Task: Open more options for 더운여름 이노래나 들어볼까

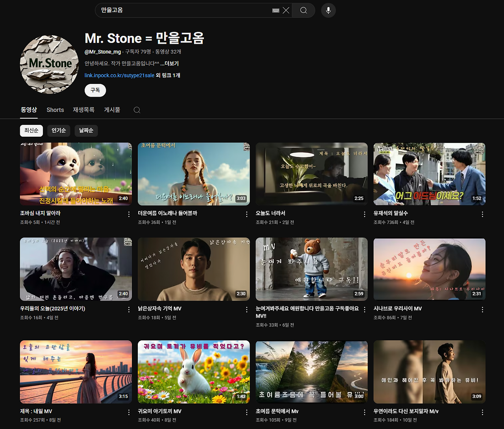Action: click(x=247, y=214)
